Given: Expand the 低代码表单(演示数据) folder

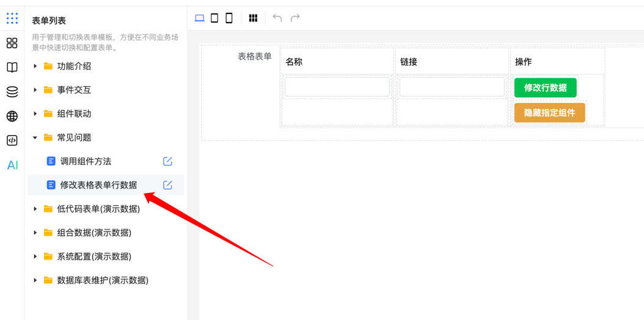Looking at the screenshot, I should (x=35, y=209).
